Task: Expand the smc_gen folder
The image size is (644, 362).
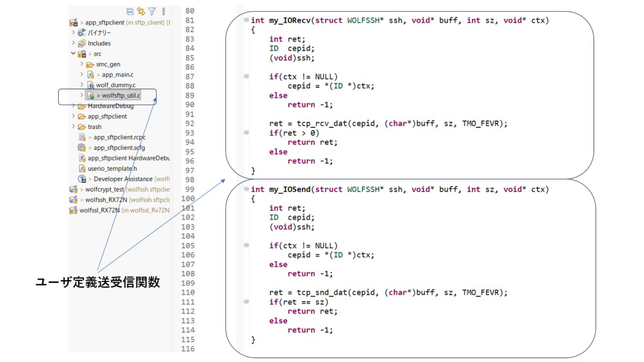Action: click(x=82, y=64)
